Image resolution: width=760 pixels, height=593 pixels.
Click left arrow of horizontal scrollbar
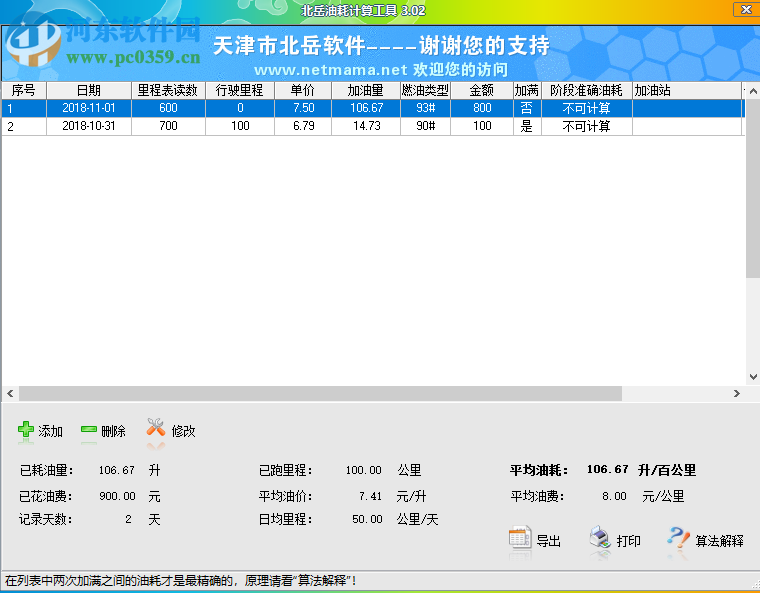10,394
